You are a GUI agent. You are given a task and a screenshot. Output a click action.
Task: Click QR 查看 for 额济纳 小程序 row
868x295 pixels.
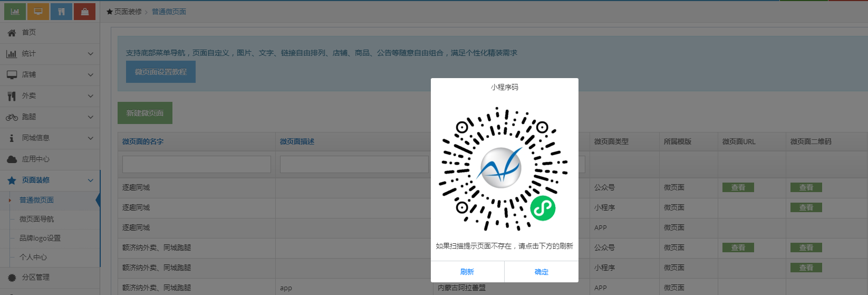(806, 268)
